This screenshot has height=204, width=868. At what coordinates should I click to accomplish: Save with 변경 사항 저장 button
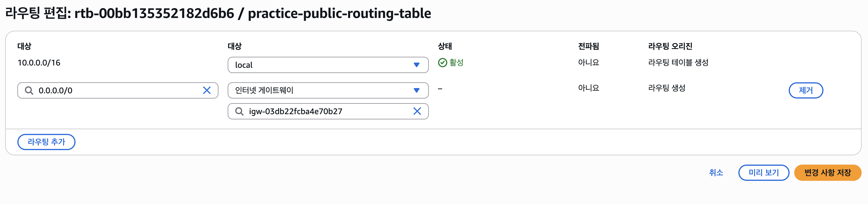coord(827,173)
